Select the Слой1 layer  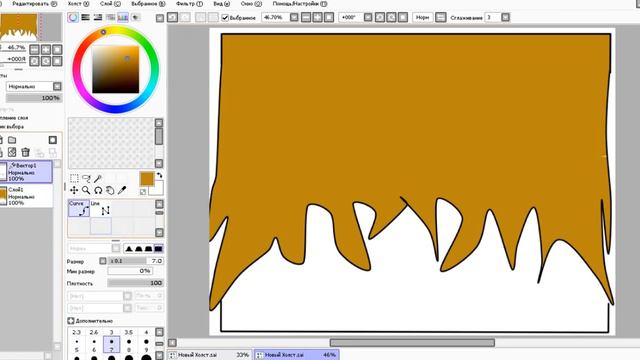coord(26,196)
